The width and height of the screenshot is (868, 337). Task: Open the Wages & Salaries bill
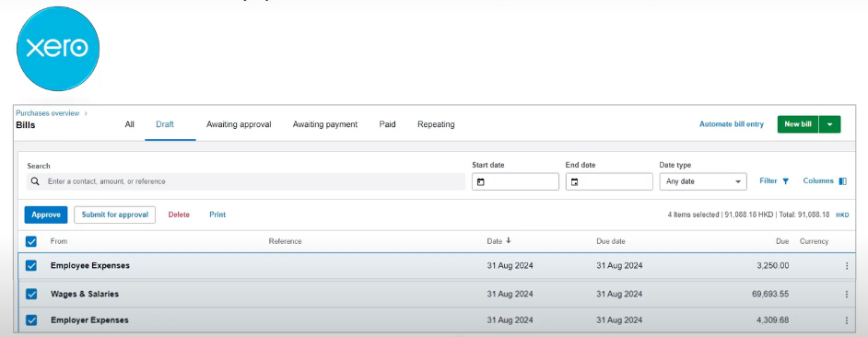click(85, 294)
